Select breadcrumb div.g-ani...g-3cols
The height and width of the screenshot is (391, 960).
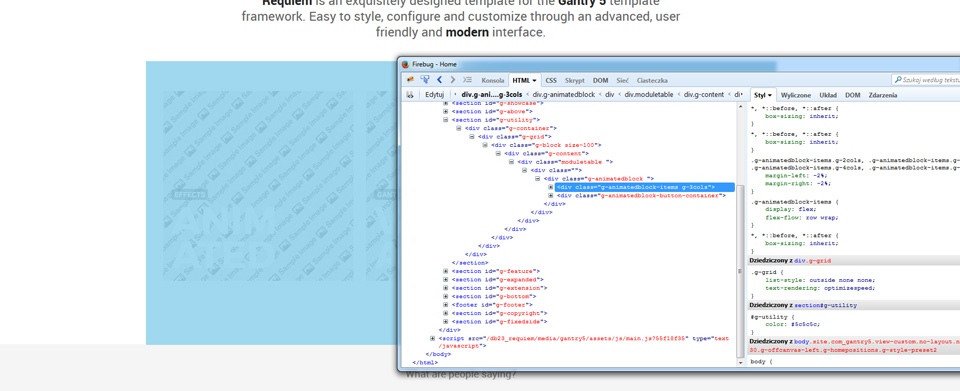pos(492,95)
